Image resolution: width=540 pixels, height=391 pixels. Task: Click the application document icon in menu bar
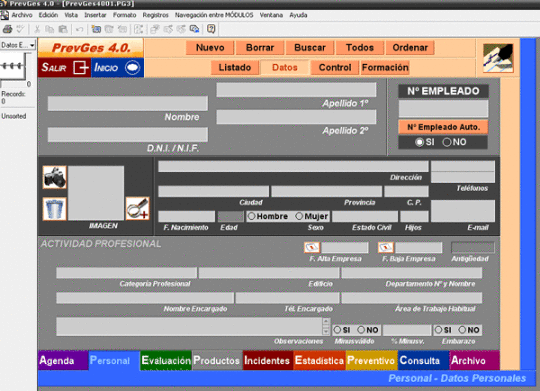pos(4,15)
